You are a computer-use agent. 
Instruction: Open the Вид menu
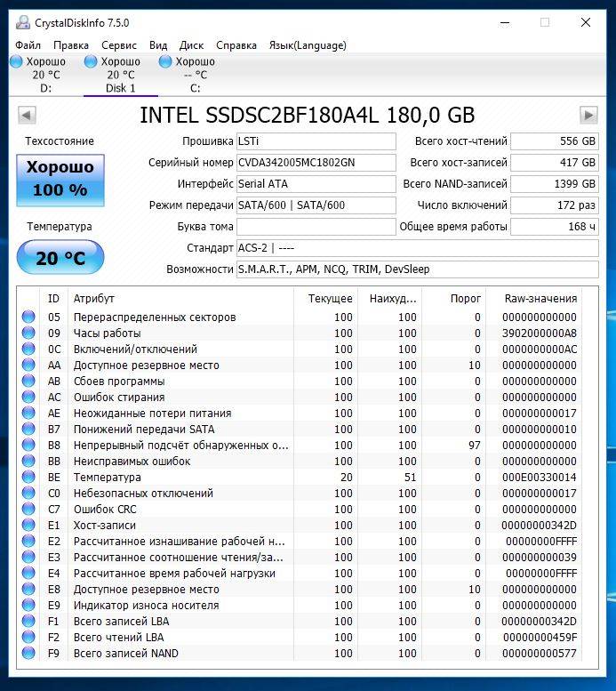(158, 45)
